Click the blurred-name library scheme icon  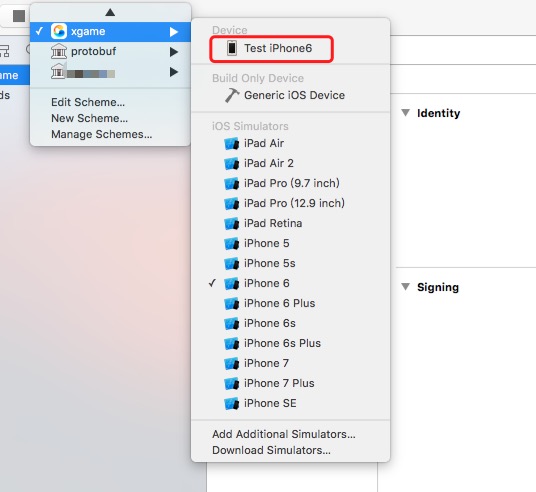pos(58,71)
